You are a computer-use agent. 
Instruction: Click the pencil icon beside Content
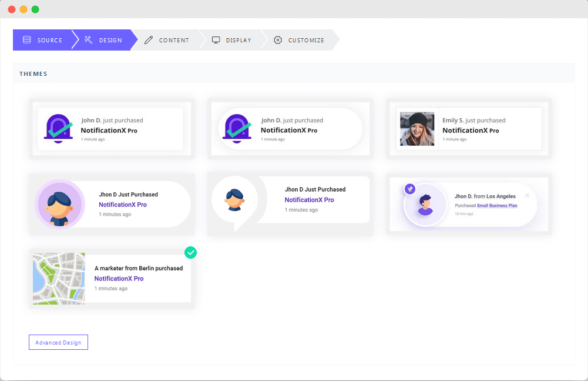tap(149, 40)
